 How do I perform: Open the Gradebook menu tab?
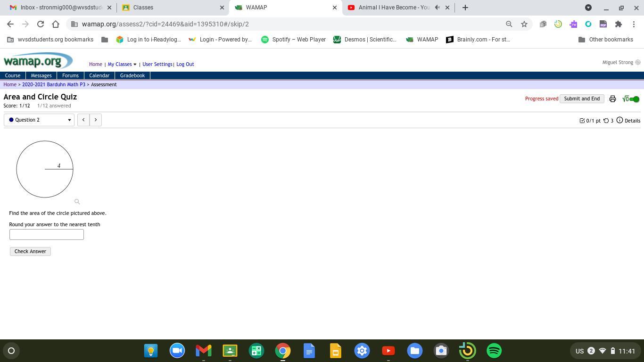(x=132, y=75)
